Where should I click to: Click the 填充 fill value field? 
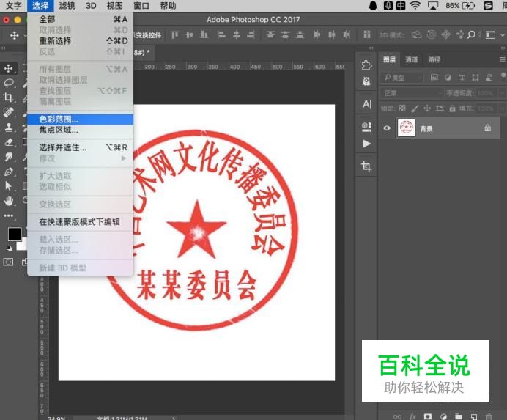[x=487, y=108]
